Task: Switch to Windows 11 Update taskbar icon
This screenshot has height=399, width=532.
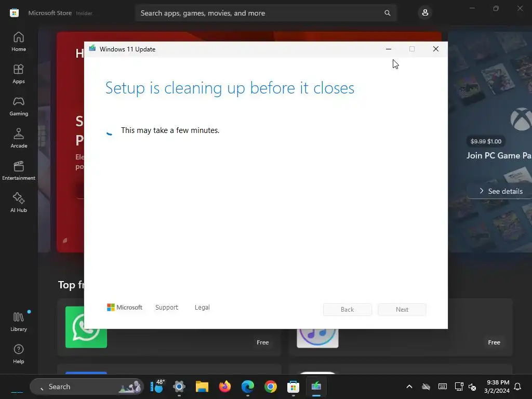Action: [x=316, y=387]
